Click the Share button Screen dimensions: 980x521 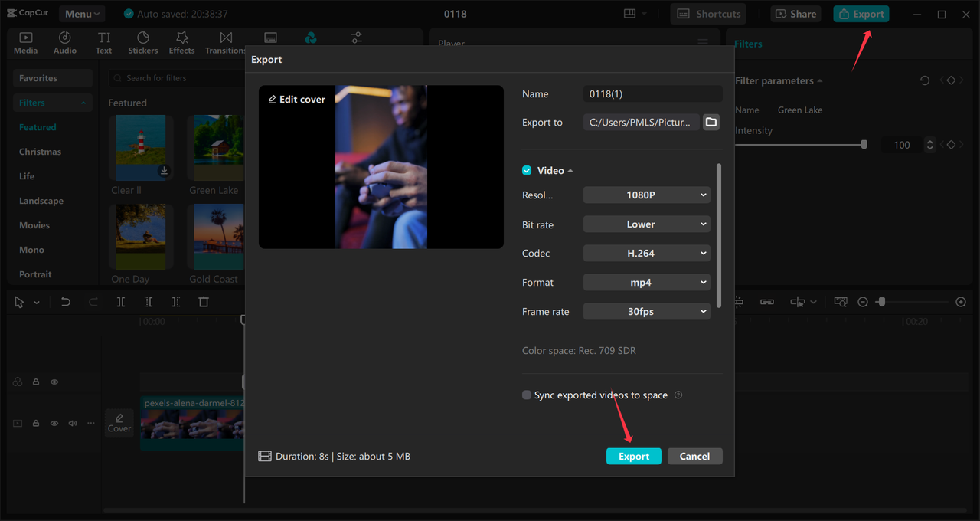[x=795, y=14]
